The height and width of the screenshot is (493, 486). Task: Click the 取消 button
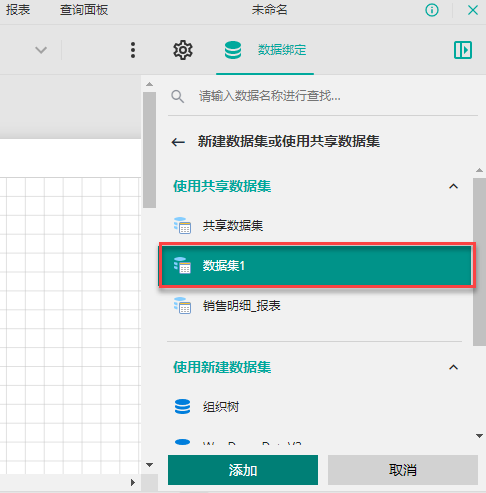(x=403, y=470)
